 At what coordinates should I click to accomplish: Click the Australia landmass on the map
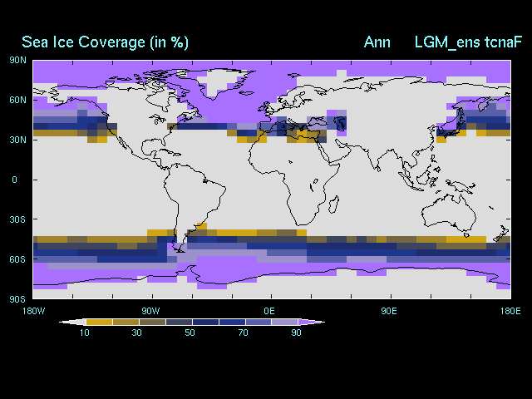pos(448,212)
